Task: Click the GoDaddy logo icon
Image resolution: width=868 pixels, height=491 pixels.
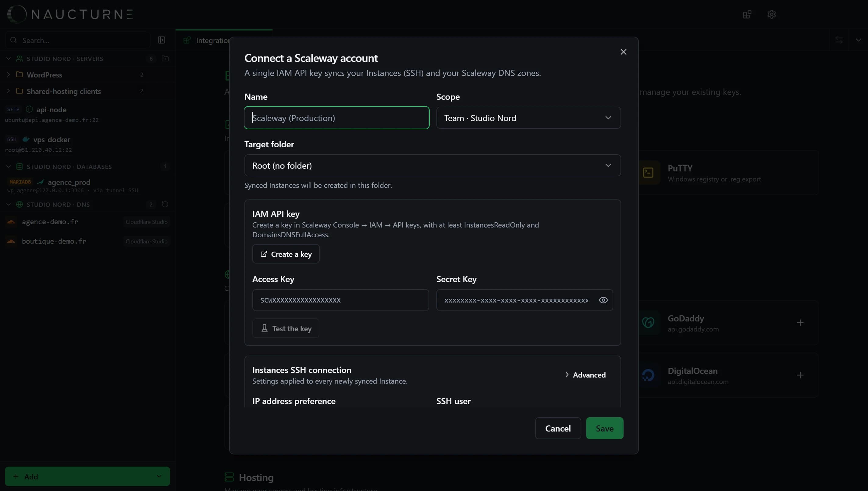Action: point(648,323)
